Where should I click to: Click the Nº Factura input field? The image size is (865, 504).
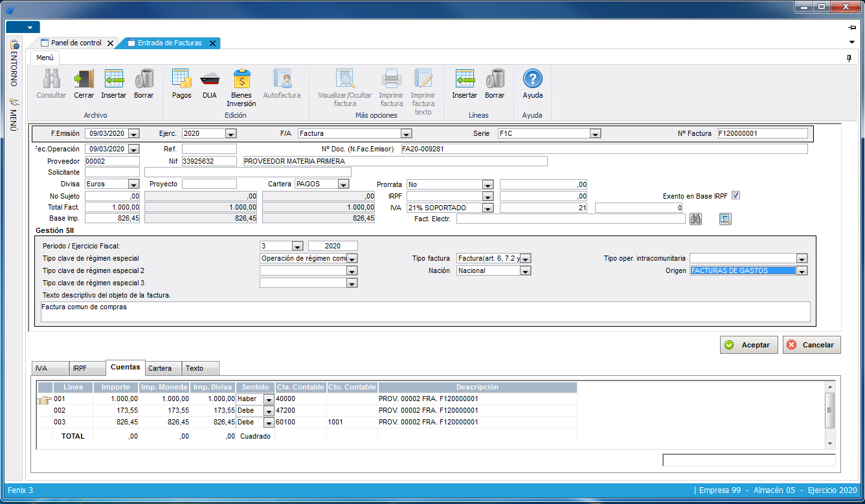pyautogui.click(x=762, y=134)
